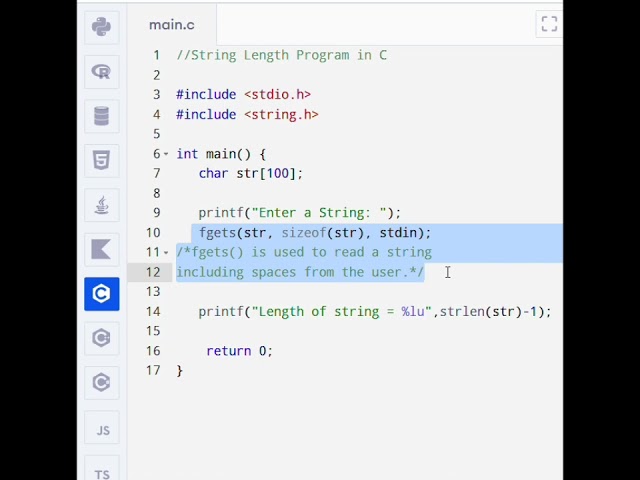The width and height of the screenshot is (640, 480).
Task: Collapse the main function fold arrow on line 6
Action: click(x=166, y=154)
